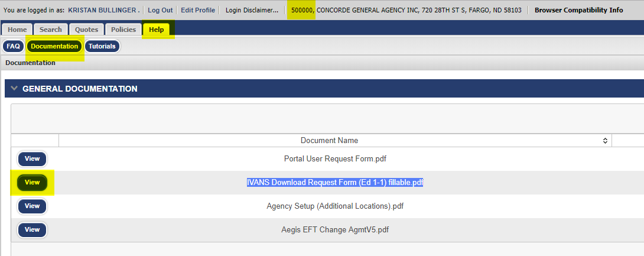Screen dimensions: 644x256
Task: Select the IVANS Download Request Form filename text
Action: pos(335,183)
